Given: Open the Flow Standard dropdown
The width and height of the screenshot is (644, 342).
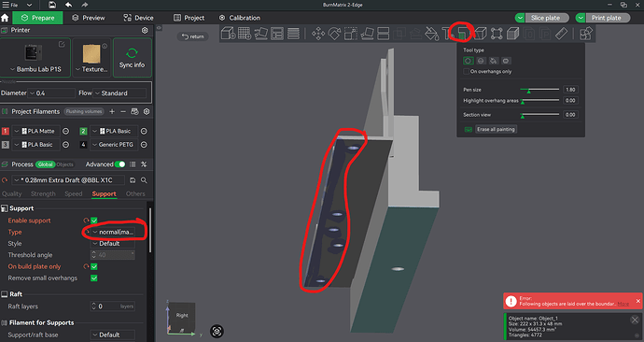Looking at the screenshot, I should (119, 93).
